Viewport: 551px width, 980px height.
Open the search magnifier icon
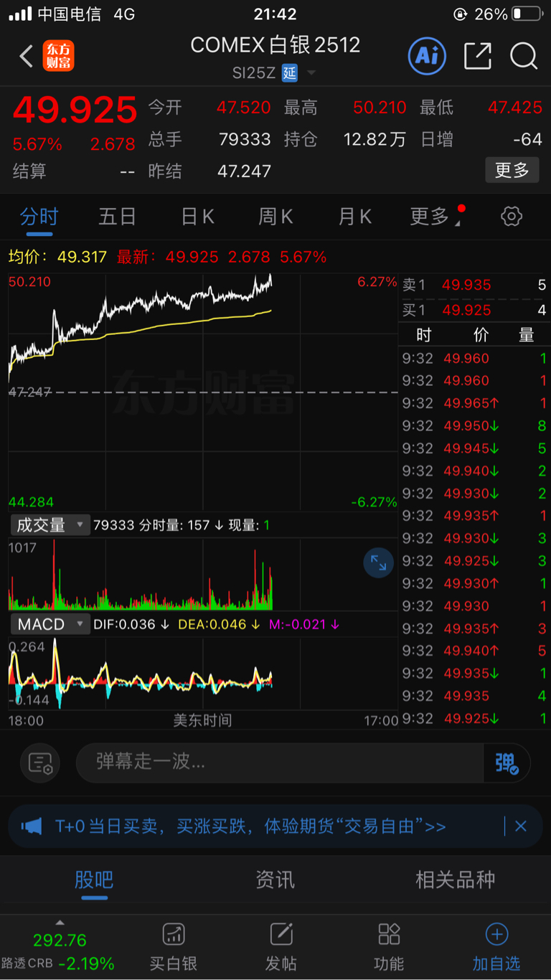coord(524,56)
